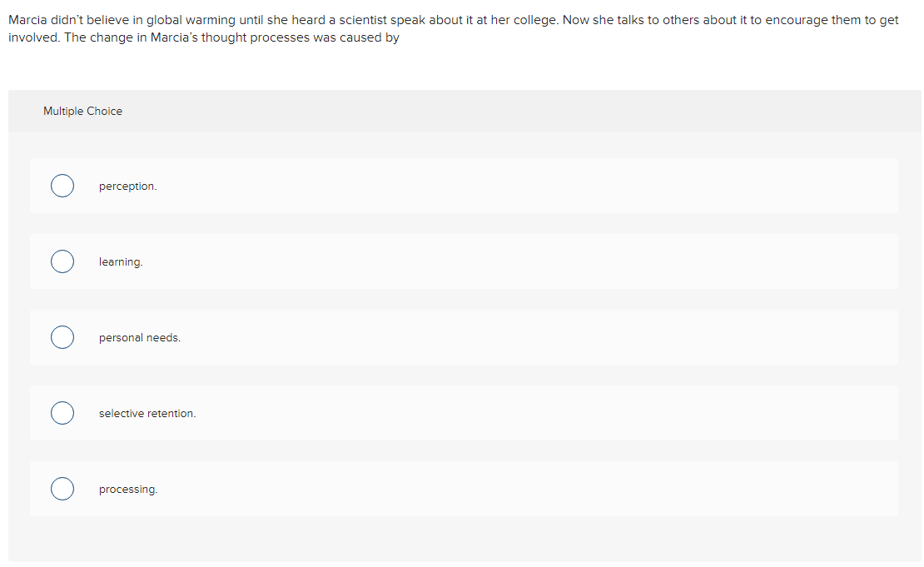Select the selective retention radio button
The width and height of the screenshot is (924, 567).
click(62, 413)
